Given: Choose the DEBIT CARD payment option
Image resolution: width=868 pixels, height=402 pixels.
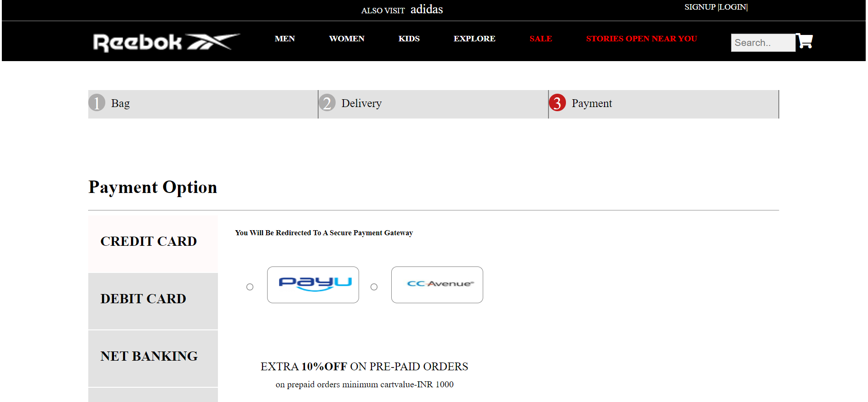Looking at the screenshot, I should pyautogui.click(x=153, y=301).
